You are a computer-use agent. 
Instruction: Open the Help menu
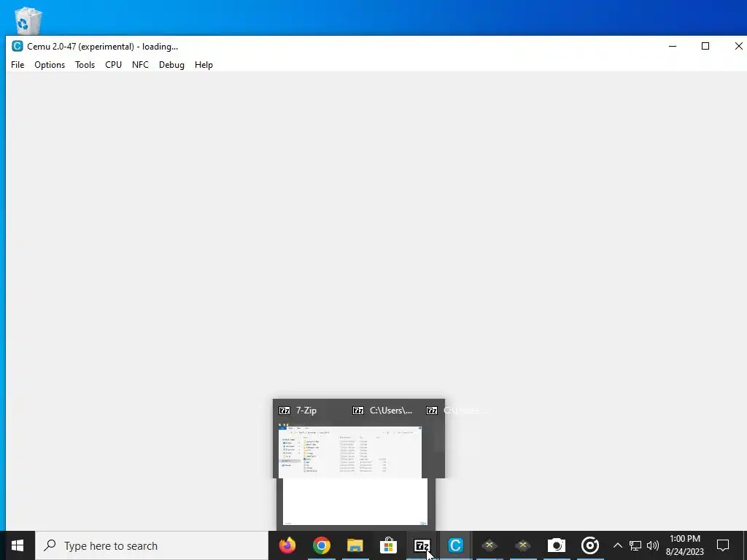[x=204, y=65]
